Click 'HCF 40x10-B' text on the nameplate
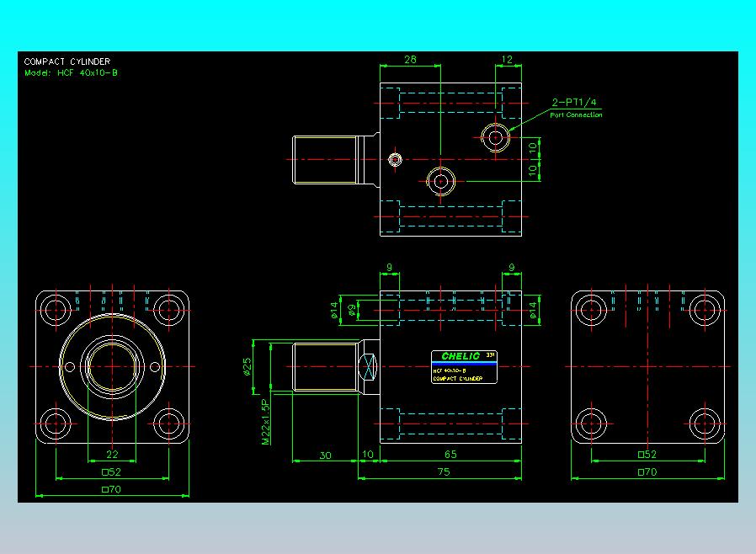 pos(450,370)
